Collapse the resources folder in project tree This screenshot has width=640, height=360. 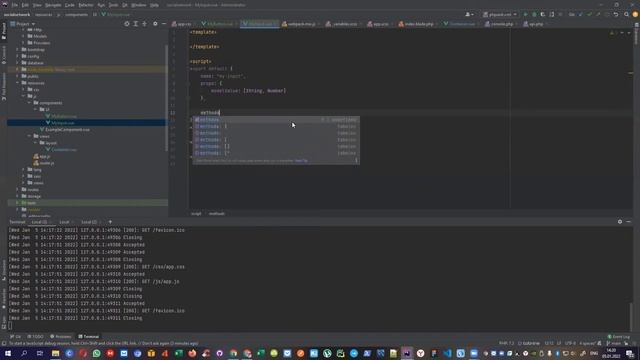pos(18,83)
